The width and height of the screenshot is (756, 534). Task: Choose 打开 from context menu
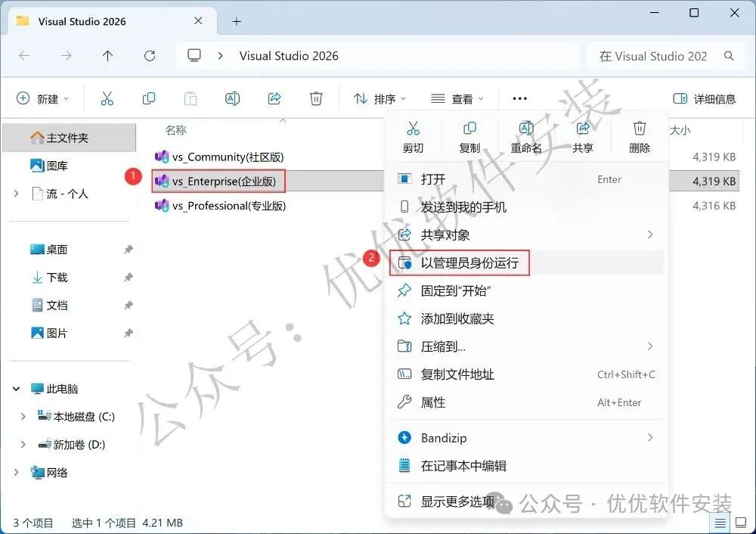pyautogui.click(x=526, y=179)
